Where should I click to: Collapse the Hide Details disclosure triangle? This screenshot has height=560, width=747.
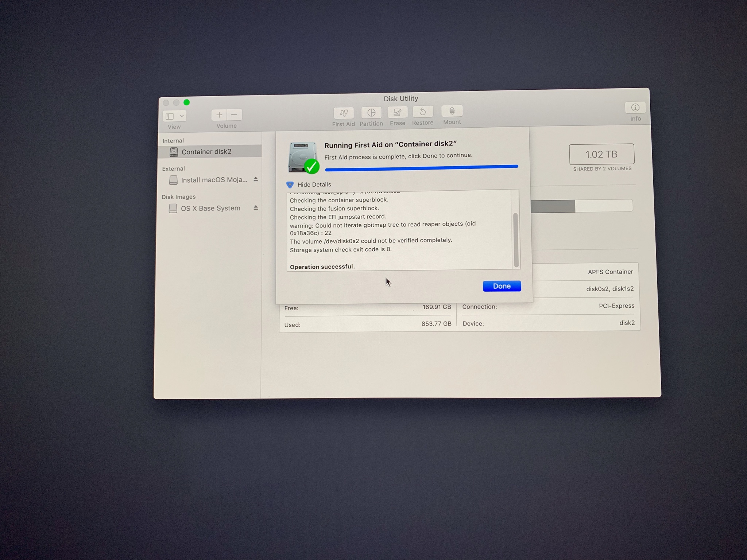tap(290, 184)
